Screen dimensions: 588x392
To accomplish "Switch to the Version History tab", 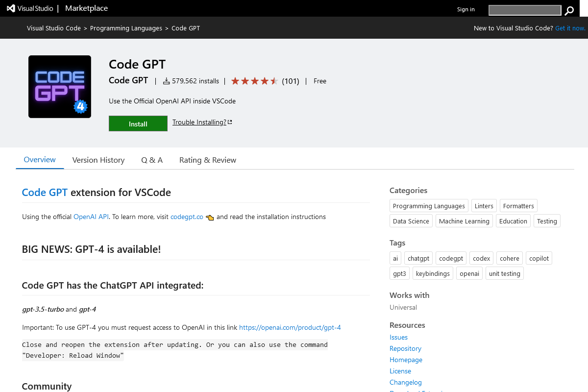I will pos(98,160).
